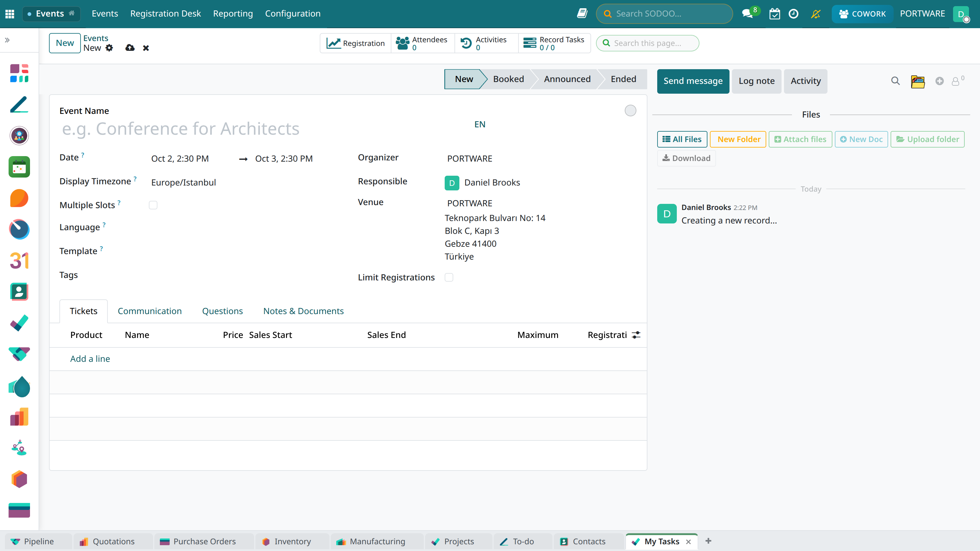
Task: Switch to the Questions tab
Action: [x=222, y=311]
